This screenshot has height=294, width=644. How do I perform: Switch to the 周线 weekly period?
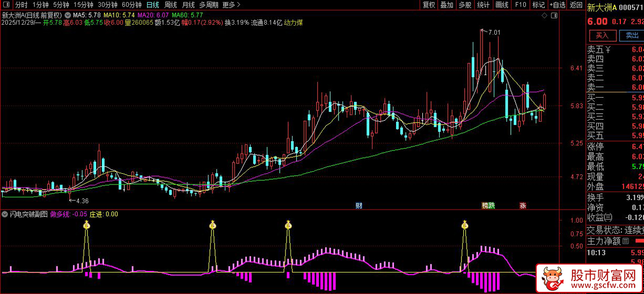click(170, 5)
